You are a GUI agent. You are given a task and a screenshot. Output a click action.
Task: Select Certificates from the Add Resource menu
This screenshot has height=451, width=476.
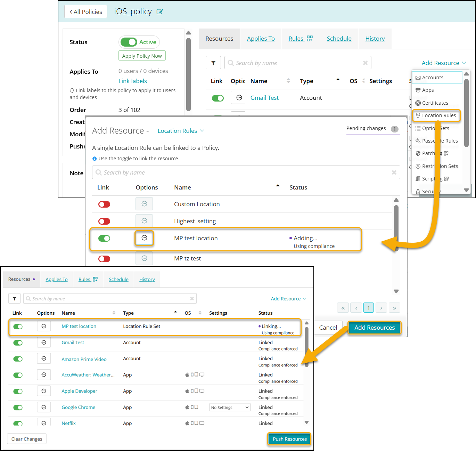(435, 103)
